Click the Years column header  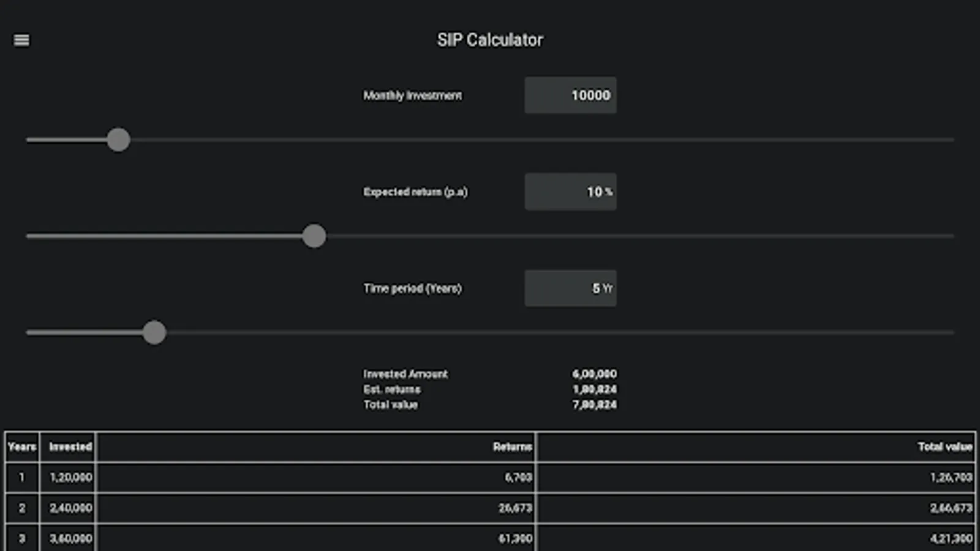pos(22,447)
